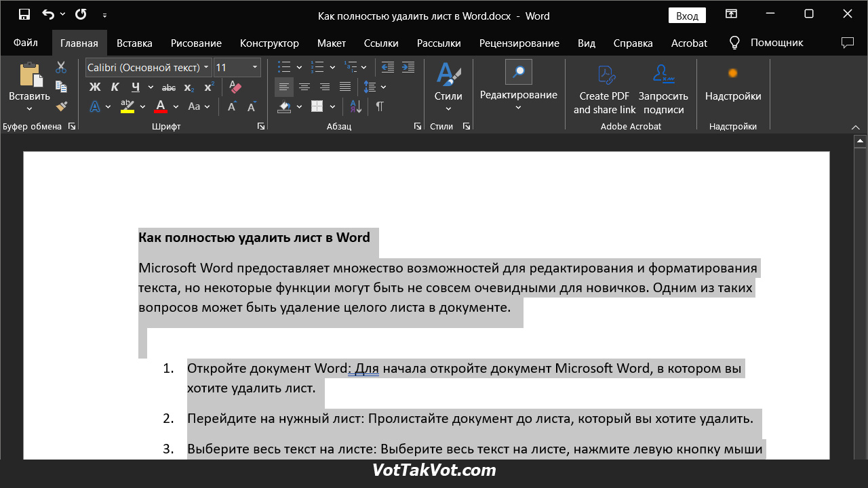Click Create PDF and share link
The width and height of the screenshot is (868, 488).
tap(604, 88)
